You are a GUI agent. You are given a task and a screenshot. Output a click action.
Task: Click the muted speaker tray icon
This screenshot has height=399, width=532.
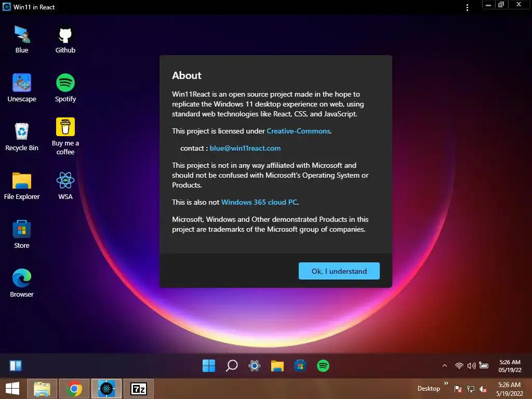(x=483, y=389)
